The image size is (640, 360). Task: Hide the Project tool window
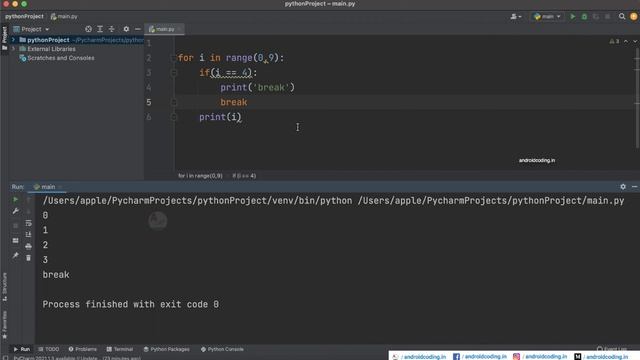coord(138,29)
